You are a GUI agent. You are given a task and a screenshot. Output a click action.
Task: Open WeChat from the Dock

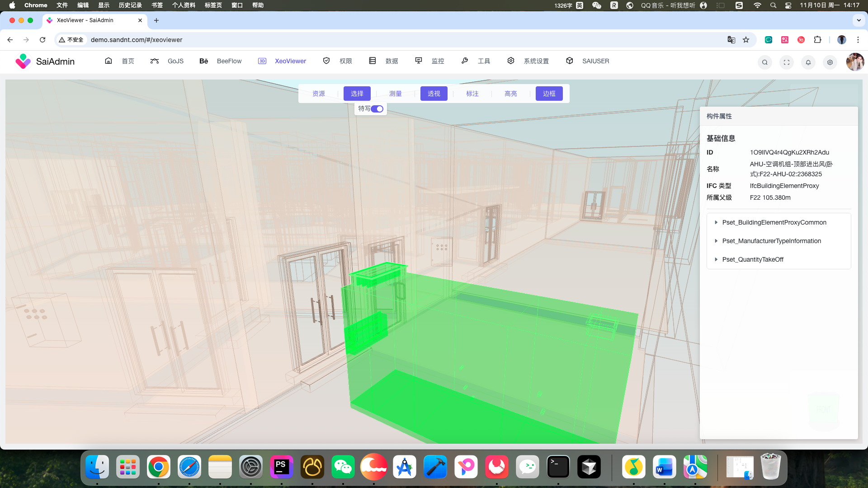pyautogui.click(x=343, y=467)
